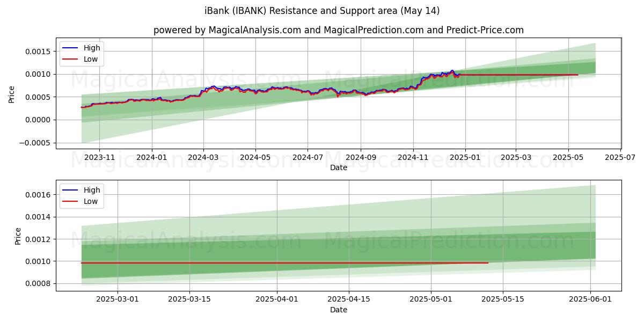Click the blue High line sample in upper legend

[70, 48]
